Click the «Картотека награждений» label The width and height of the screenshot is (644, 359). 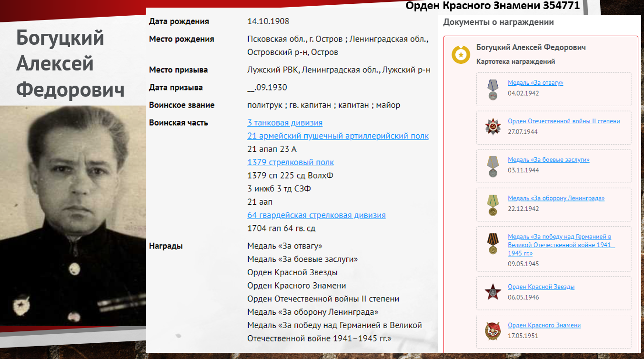(x=516, y=62)
